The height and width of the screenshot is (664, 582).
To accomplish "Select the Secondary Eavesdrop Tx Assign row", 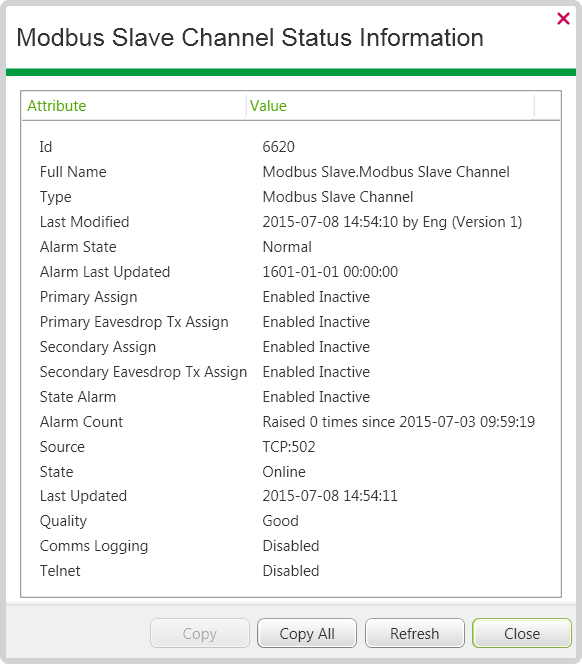I will coord(291,372).
